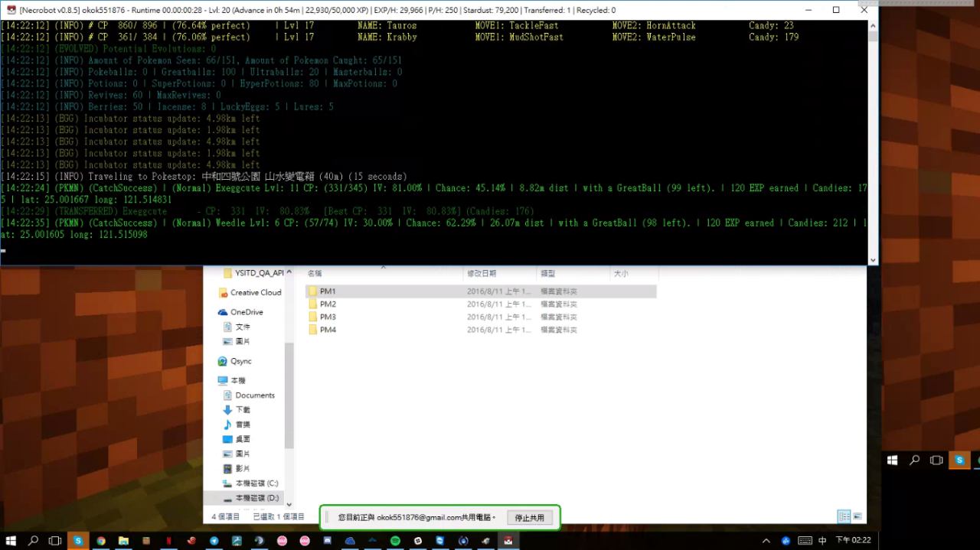Open Spotify from the taskbar
This screenshot has width=980, height=550.
[395, 540]
